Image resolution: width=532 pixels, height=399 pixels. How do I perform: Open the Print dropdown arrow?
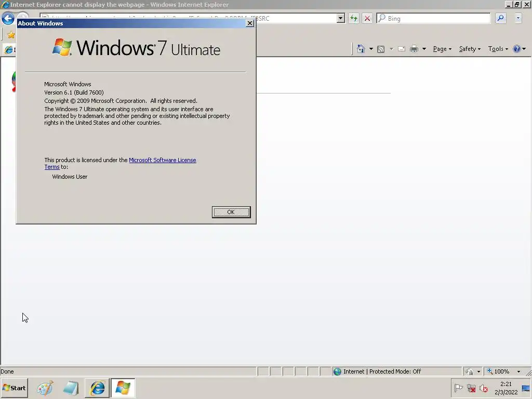coord(424,49)
